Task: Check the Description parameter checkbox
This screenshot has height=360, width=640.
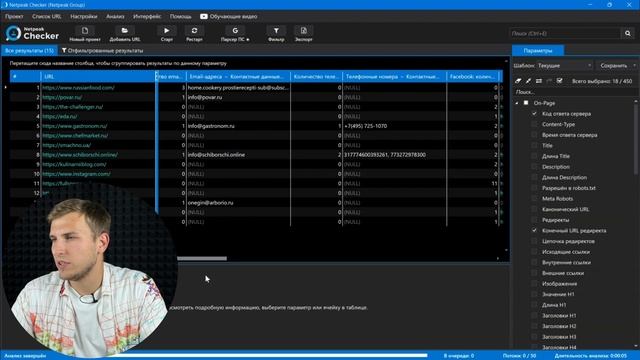Action: click(x=534, y=167)
